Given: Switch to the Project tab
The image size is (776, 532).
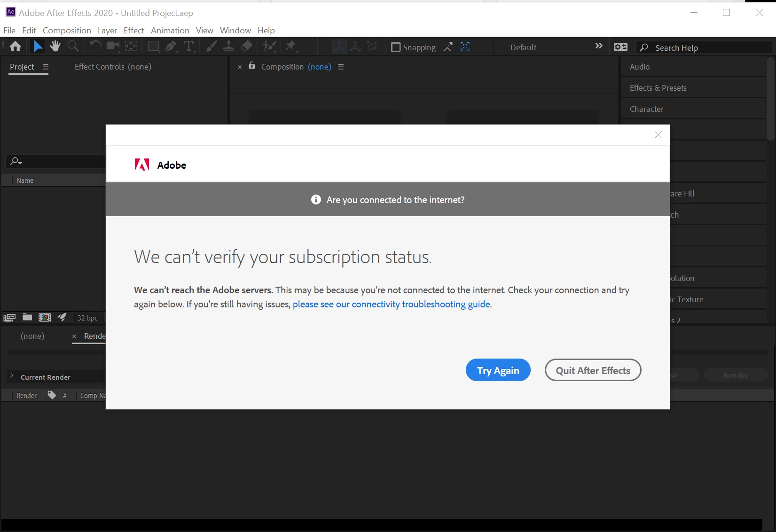Looking at the screenshot, I should [22, 67].
